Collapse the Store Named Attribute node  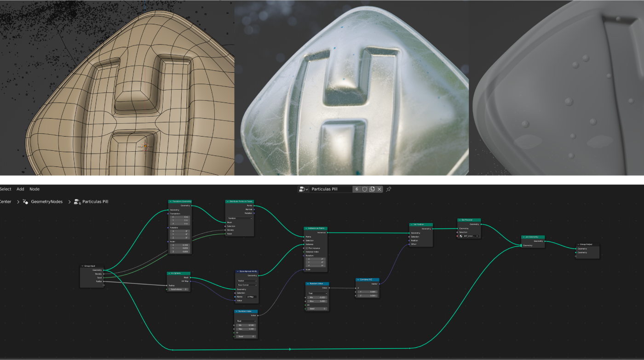237,271
